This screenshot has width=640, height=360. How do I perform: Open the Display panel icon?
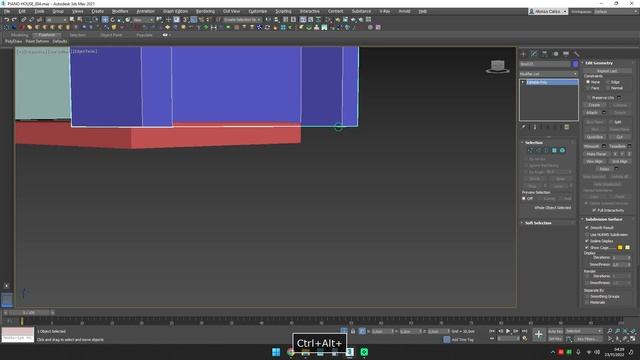[566, 54]
